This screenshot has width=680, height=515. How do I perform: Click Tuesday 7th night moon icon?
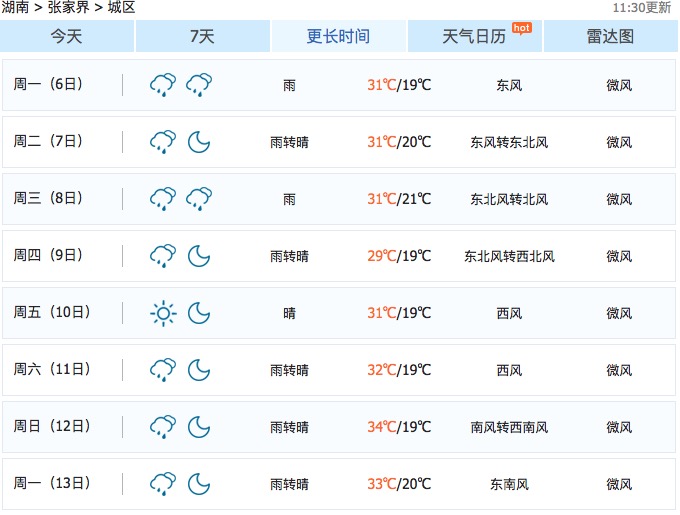[x=199, y=142]
